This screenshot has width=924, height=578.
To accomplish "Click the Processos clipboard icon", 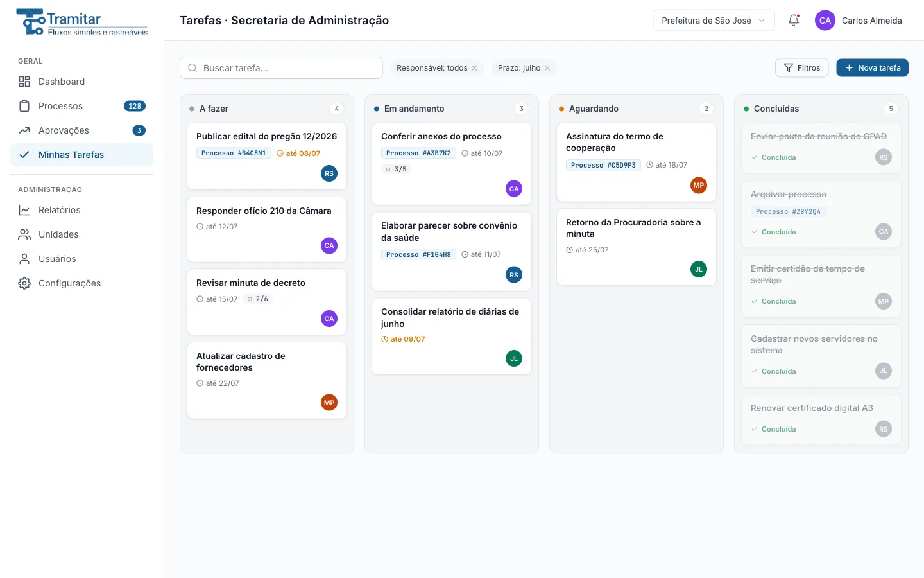I will [24, 106].
